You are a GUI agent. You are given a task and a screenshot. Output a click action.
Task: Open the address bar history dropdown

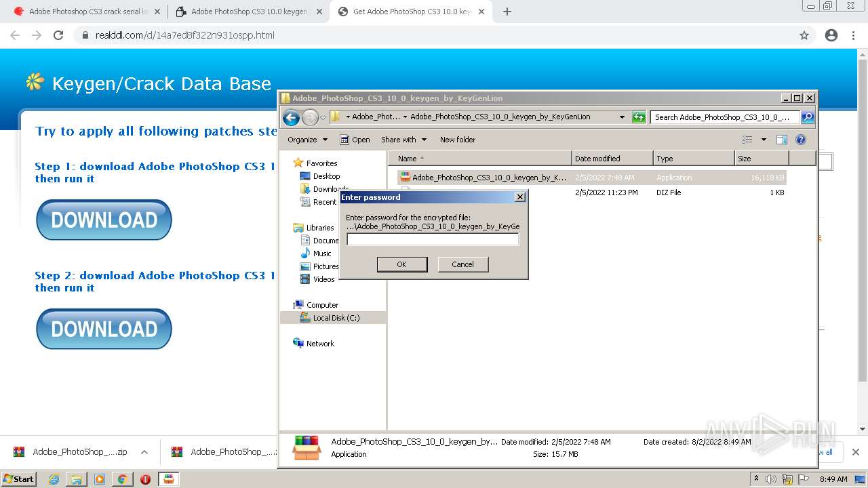622,117
